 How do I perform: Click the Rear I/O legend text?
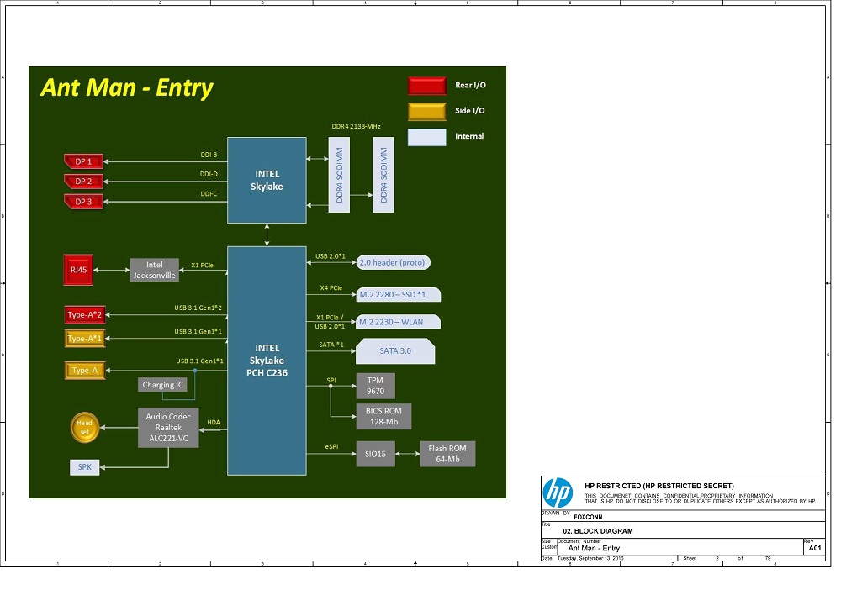click(470, 85)
